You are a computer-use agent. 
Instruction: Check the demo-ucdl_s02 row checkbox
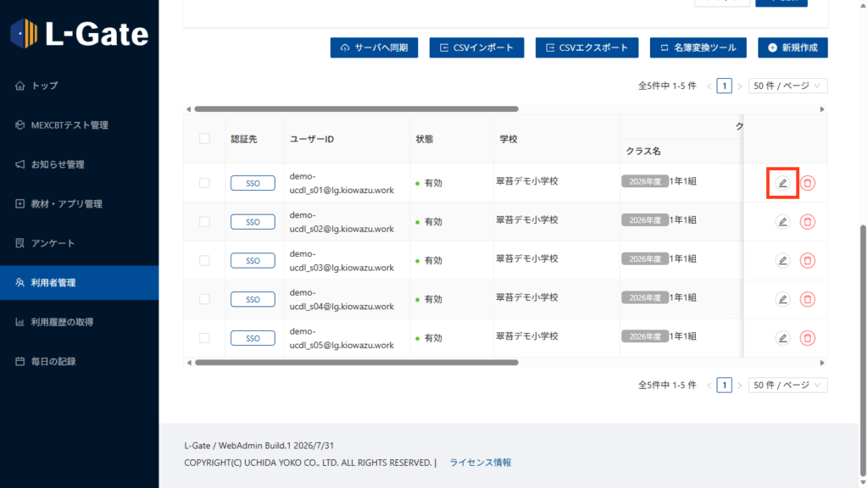pos(204,222)
